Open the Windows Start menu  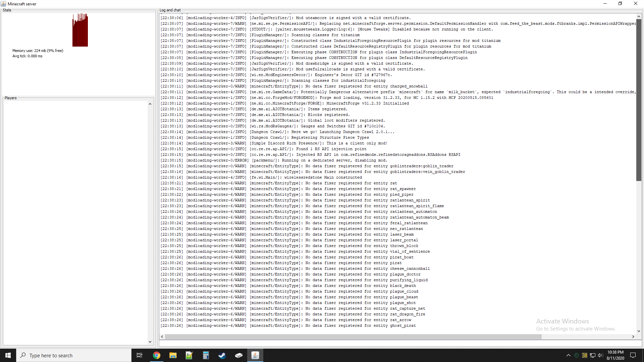(8, 355)
